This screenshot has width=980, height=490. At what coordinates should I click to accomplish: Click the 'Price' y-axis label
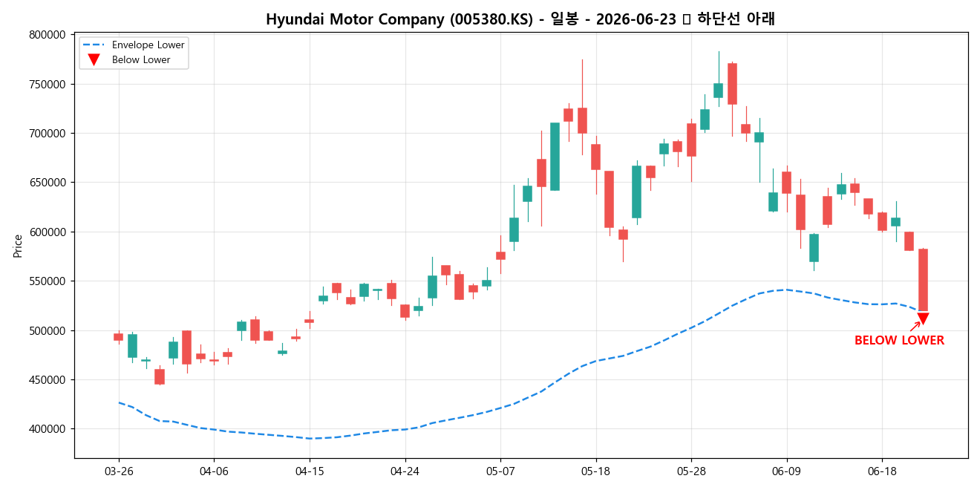pos(18,246)
